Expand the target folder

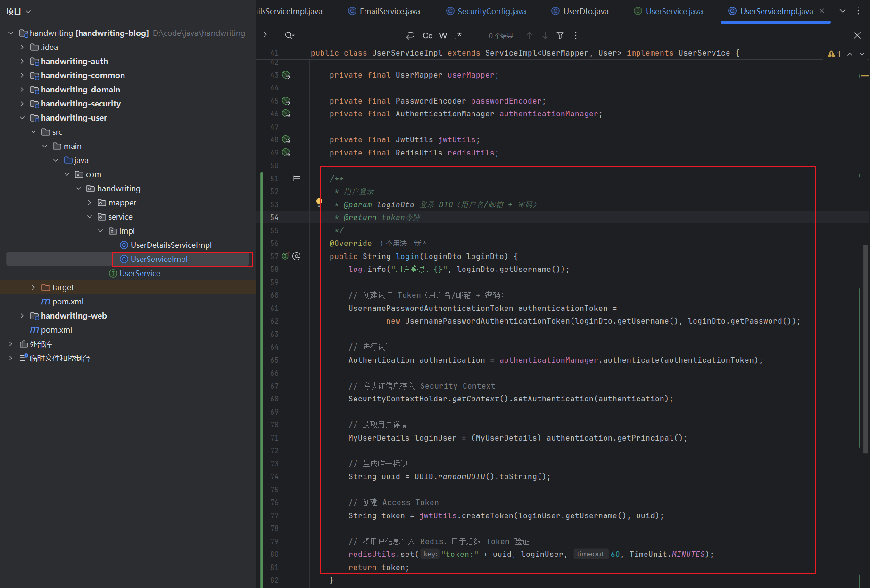pos(33,287)
